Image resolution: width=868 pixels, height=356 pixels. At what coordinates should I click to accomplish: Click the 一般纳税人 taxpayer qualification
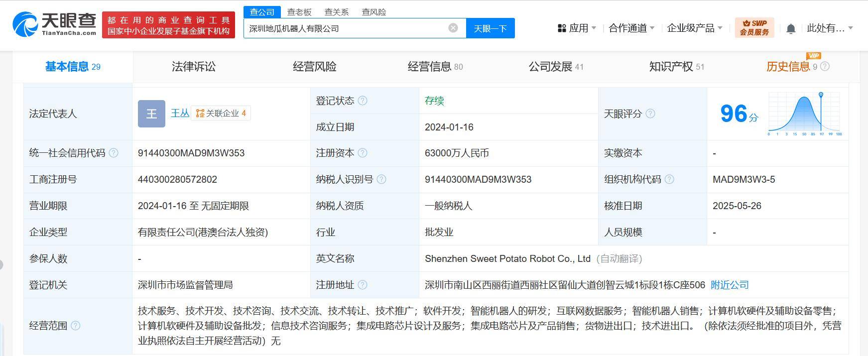449,206
